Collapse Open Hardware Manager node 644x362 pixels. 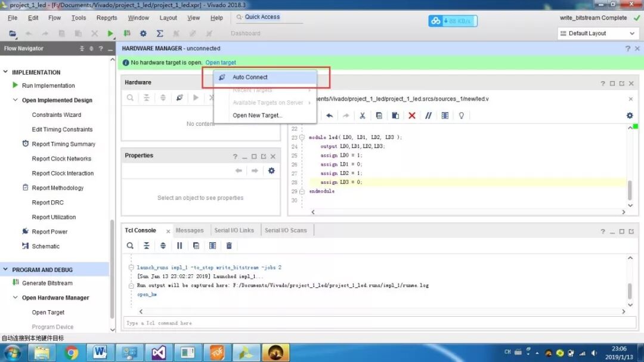[15, 298]
